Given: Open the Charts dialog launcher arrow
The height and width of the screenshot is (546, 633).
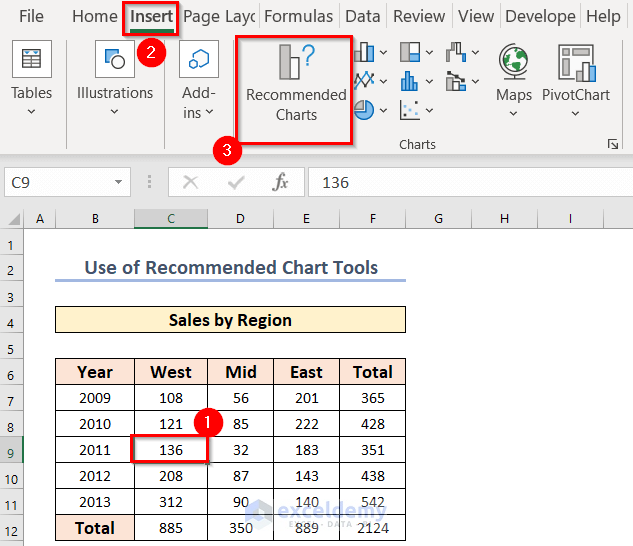Looking at the screenshot, I should click(613, 144).
